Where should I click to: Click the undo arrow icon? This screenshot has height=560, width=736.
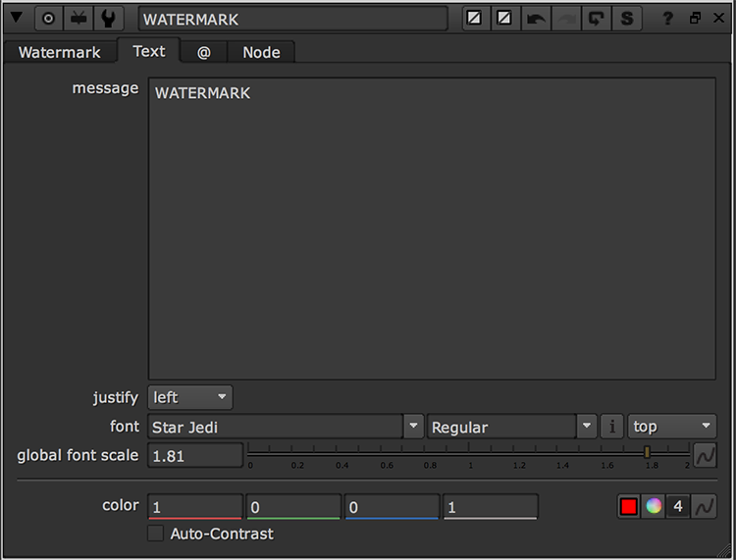pos(537,19)
